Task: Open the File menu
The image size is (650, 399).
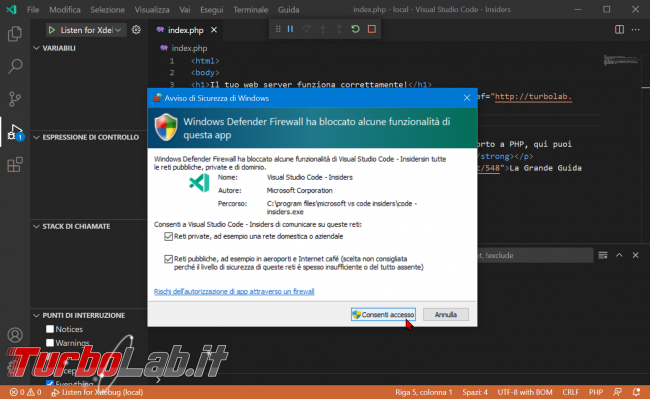Action: pyautogui.click(x=33, y=9)
